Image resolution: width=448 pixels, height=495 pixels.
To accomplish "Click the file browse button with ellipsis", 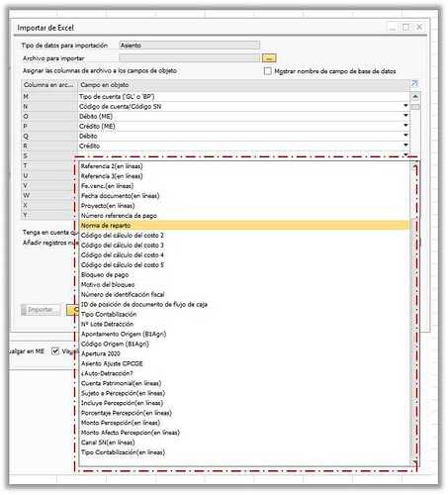I will (x=269, y=58).
